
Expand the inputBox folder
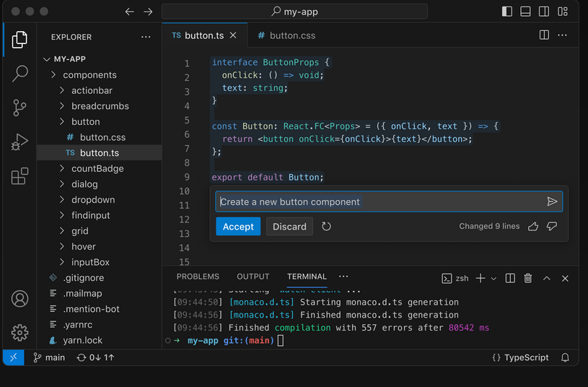pos(100,262)
